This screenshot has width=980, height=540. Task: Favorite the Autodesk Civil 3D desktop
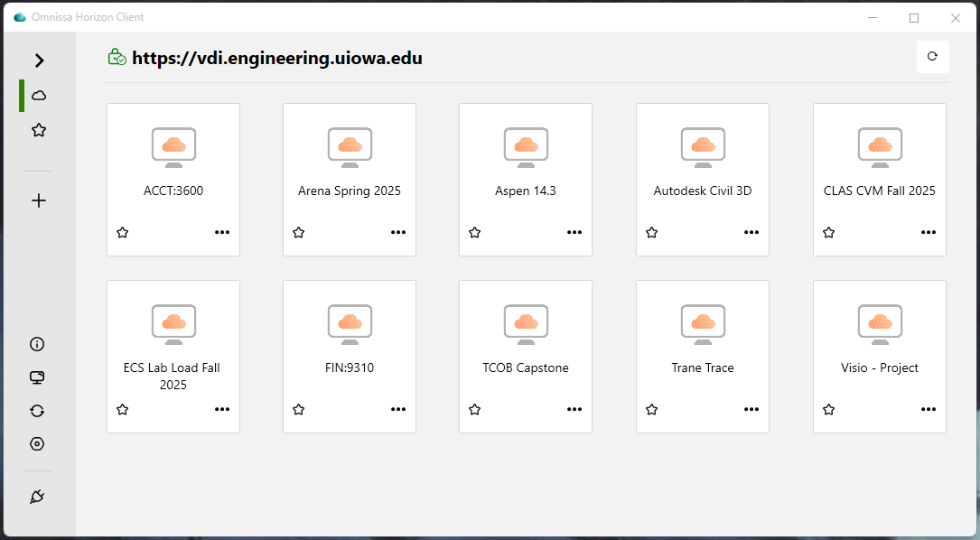652,232
